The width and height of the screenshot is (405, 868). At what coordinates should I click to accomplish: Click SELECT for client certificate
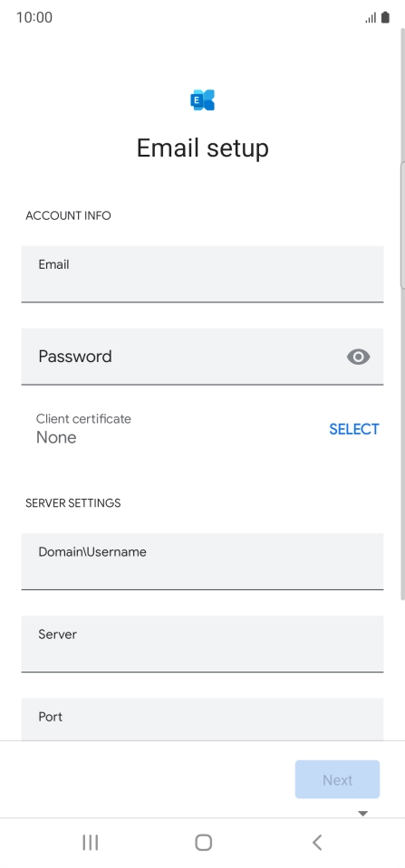click(x=354, y=429)
